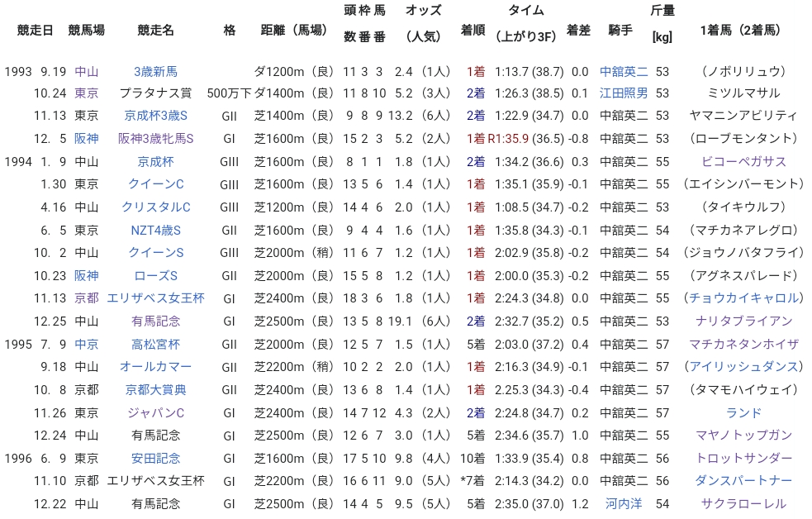Open the 3歳新馬 race link
The image size is (812, 519).
pos(155,71)
